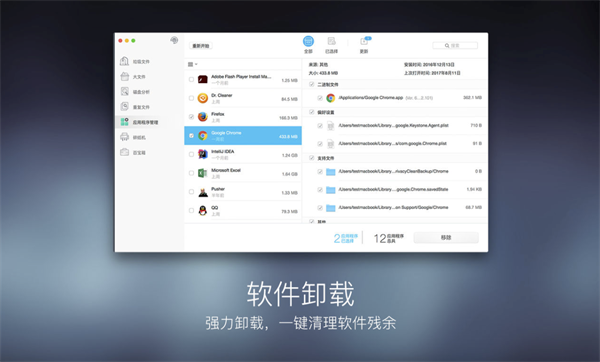Click the 302.1 MB size of Chrome.app
Screen dimensions: 600x362
[472, 98]
